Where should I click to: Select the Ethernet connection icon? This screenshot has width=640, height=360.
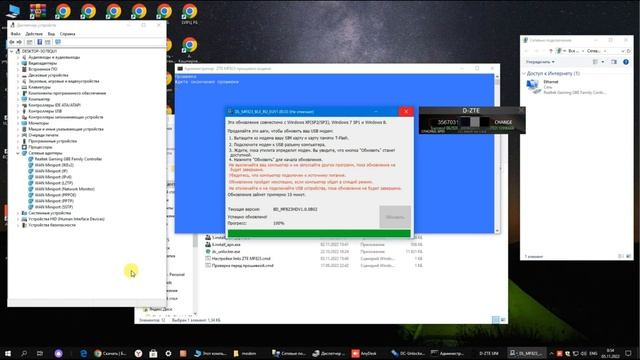coord(533,87)
